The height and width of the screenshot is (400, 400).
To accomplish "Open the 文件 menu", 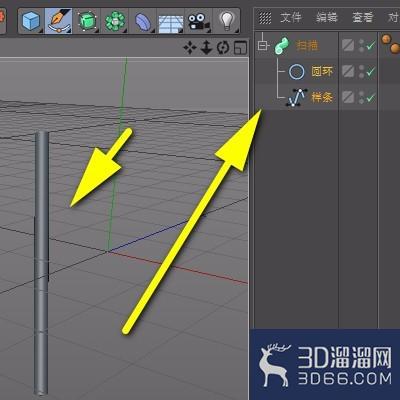I will click(291, 17).
